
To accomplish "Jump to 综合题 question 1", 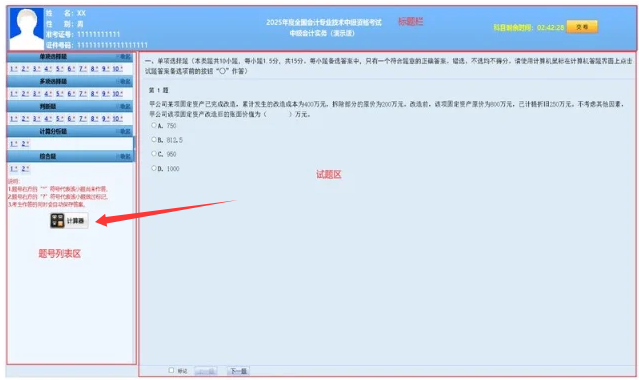I will [14, 169].
